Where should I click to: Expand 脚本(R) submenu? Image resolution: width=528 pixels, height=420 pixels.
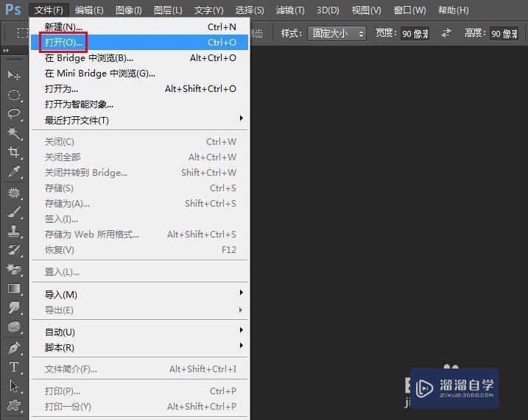point(139,347)
